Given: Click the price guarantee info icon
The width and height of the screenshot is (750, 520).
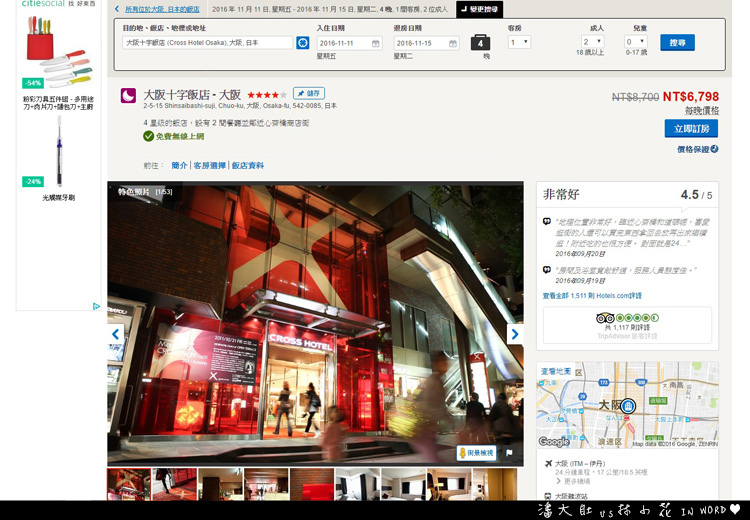Looking at the screenshot, I should [714, 149].
